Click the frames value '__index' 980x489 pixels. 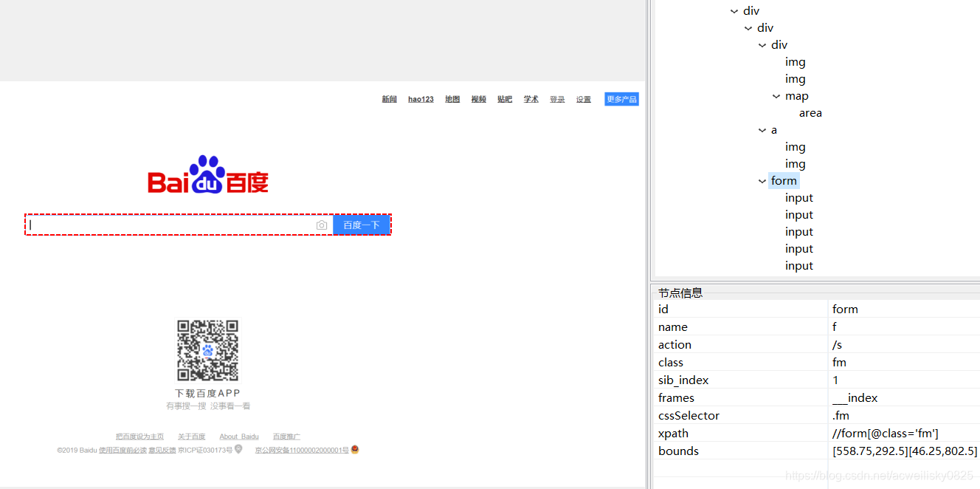pyautogui.click(x=855, y=398)
